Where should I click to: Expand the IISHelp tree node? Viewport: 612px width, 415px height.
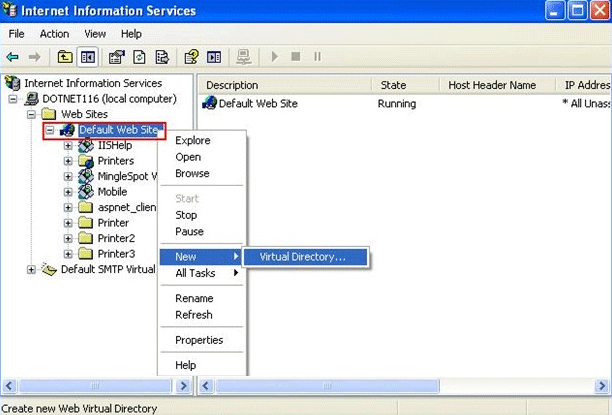(x=68, y=146)
